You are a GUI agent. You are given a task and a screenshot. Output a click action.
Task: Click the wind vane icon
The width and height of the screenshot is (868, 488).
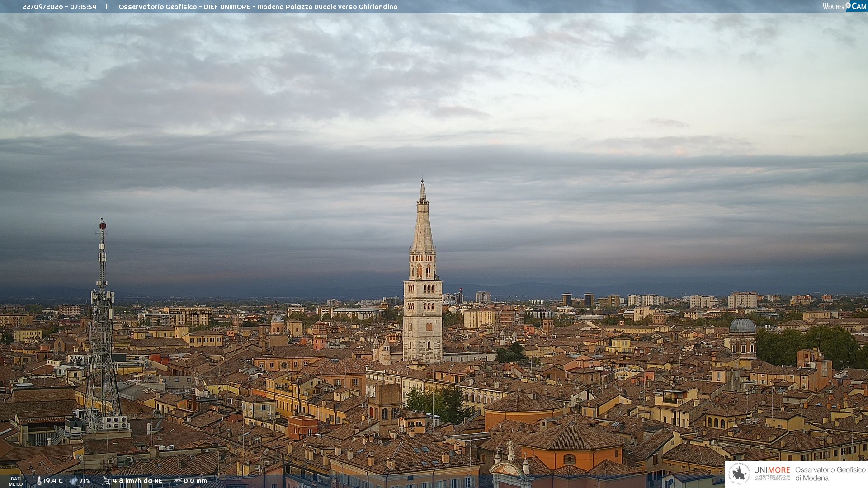pos(106,481)
